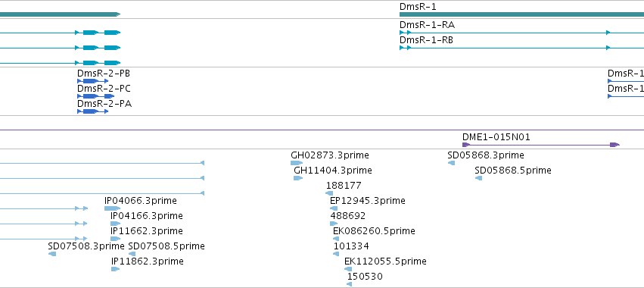644x288 pixels.
Task: Select the DmsR-1 gene bar
Action: pyautogui.click(x=521, y=14)
